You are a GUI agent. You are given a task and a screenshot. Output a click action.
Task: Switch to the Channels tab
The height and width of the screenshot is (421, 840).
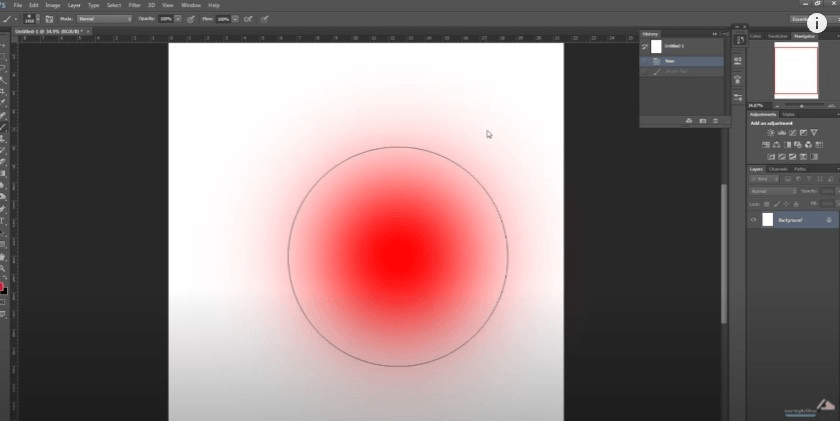click(777, 169)
